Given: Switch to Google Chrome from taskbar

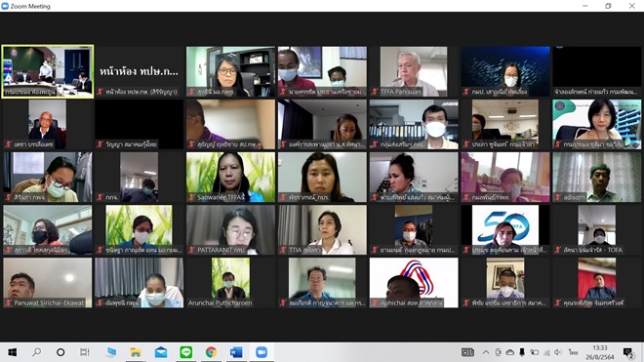Looking at the screenshot, I should click(x=211, y=352).
